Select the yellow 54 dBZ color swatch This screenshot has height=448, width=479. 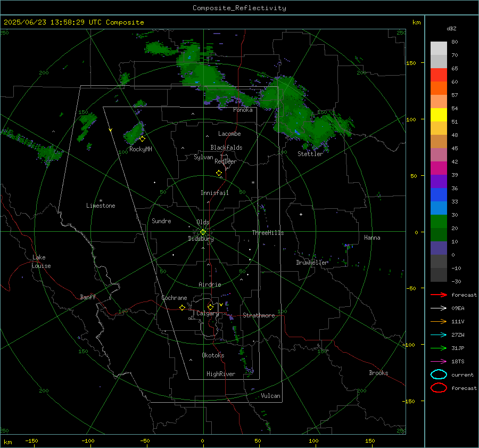tap(439, 115)
